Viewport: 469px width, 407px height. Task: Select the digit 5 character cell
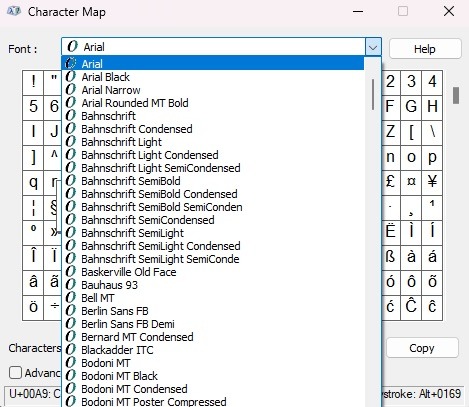click(33, 107)
